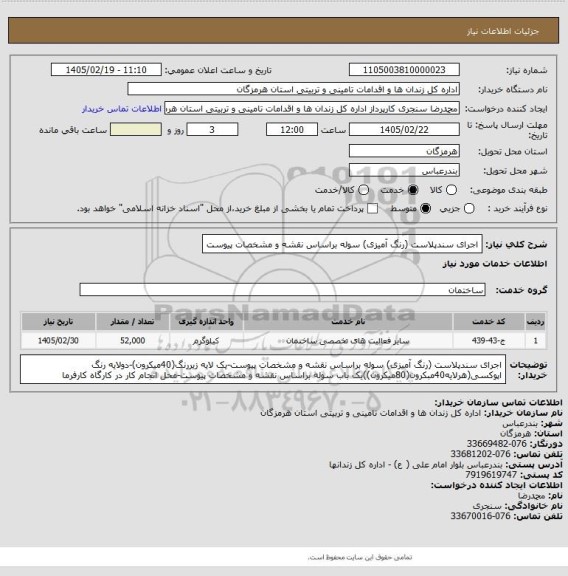Tick the اسناد خزانه اسلامی payment checkbox

coord(373,209)
